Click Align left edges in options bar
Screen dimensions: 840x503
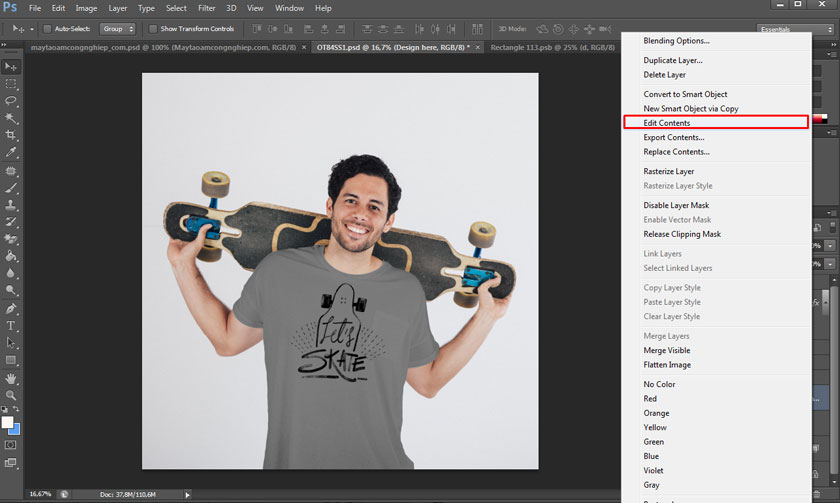tap(309, 29)
